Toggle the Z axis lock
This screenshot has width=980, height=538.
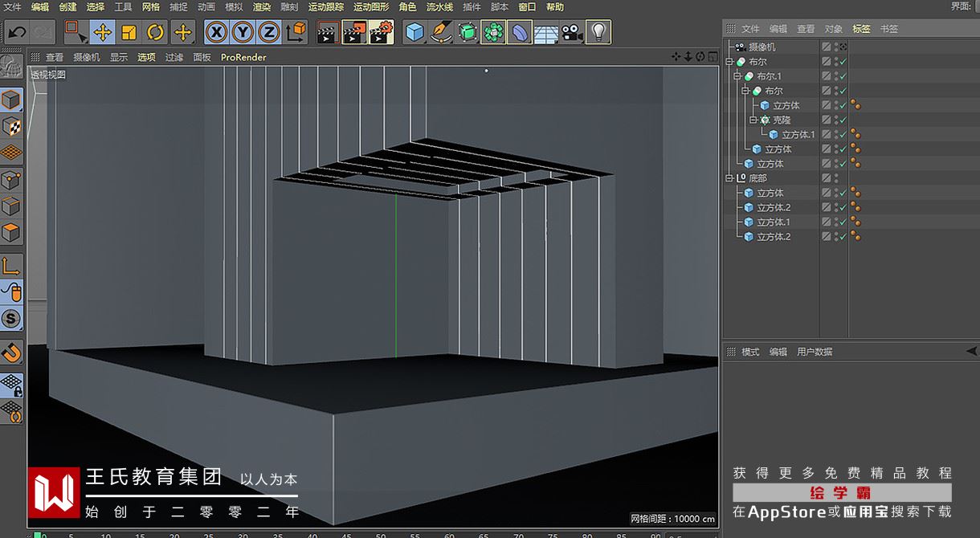(268, 32)
